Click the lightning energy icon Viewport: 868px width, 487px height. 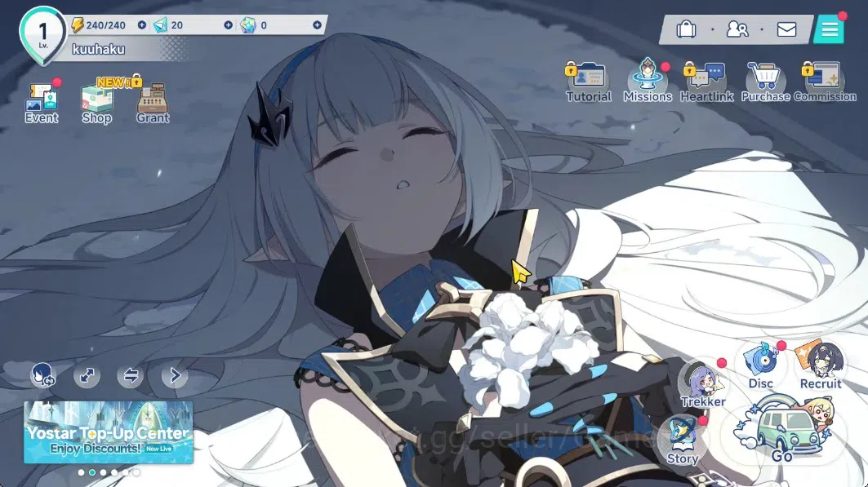[78, 24]
